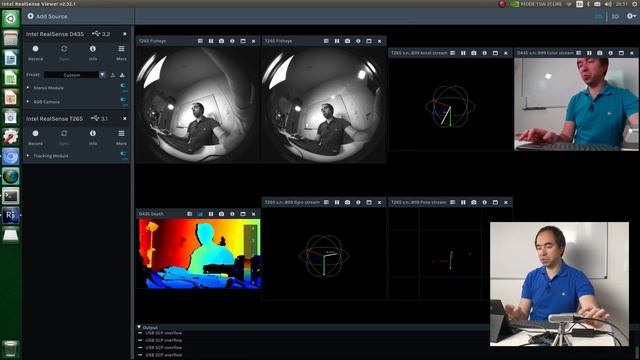640x360 pixels.
Task: Take a snapshot of the Depth stream
Action: point(222,213)
